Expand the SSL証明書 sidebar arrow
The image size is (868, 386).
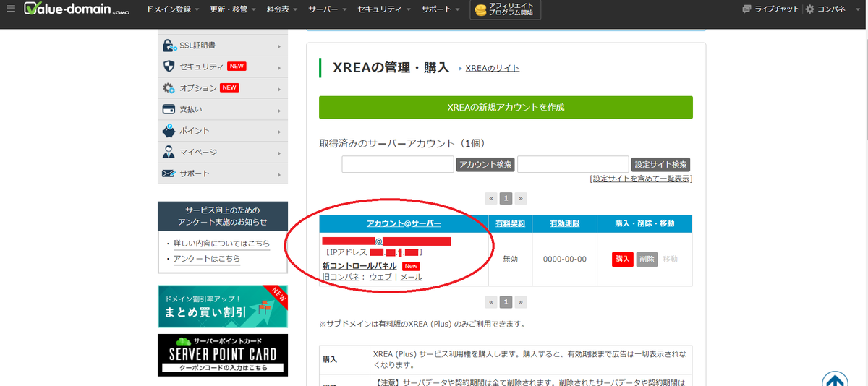(278, 46)
